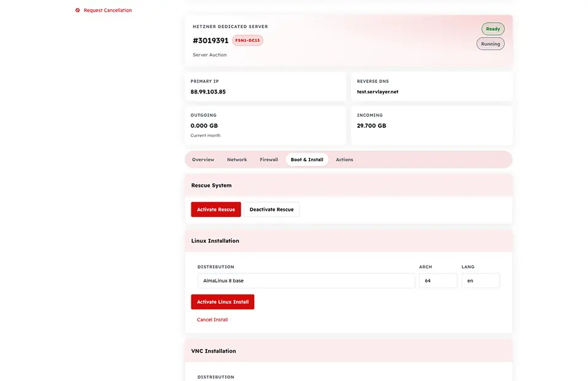Click the Server Auction label
Viewport: 588px width, 381px height.
[210, 55]
